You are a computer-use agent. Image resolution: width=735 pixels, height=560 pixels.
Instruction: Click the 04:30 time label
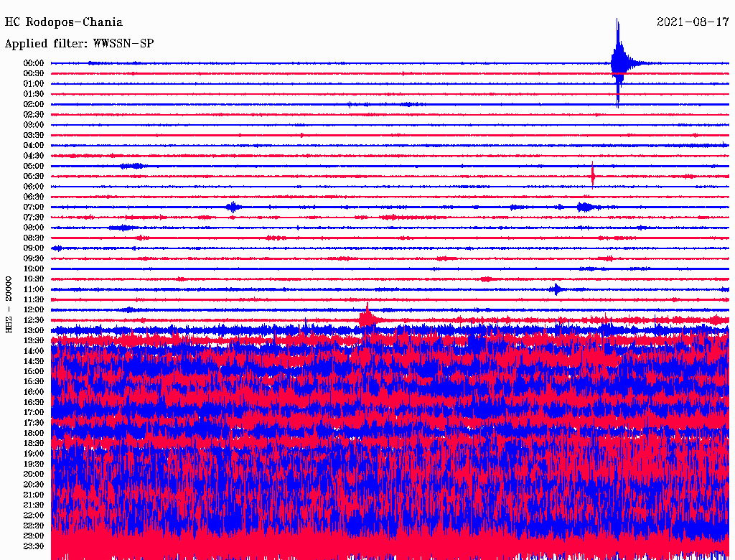(34, 156)
